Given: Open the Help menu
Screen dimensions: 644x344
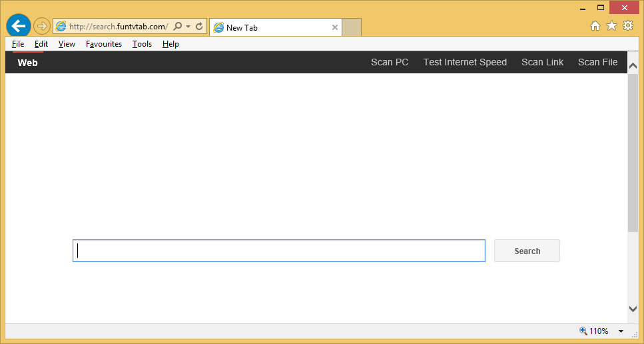Looking at the screenshot, I should pos(170,44).
